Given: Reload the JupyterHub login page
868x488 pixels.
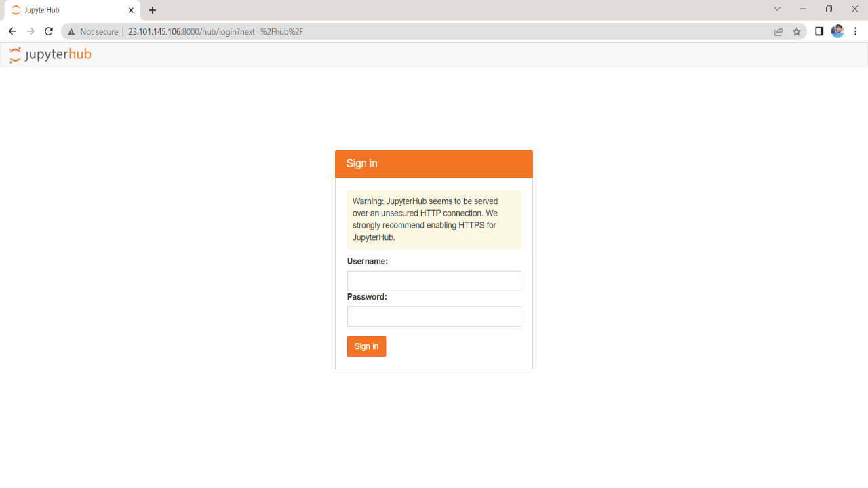Looking at the screenshot, I should pyautogui.click(x=49, y=31).
